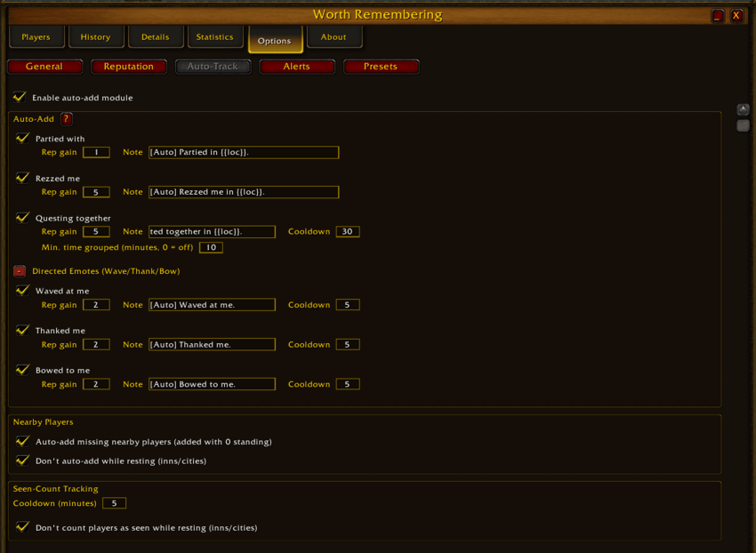Edit Bowed to me Cooldown field
The image size is (756, 553).
(x=348, y=384)
